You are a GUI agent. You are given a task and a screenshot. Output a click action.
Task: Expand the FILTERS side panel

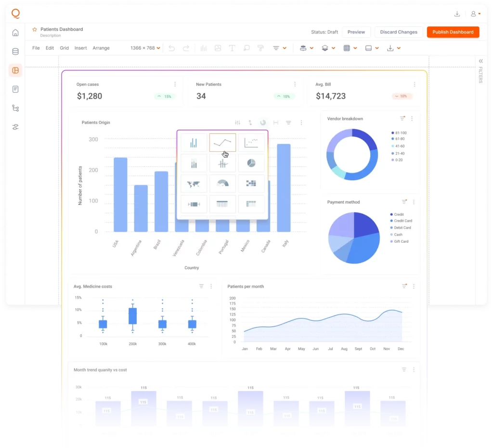pos(480,61)
